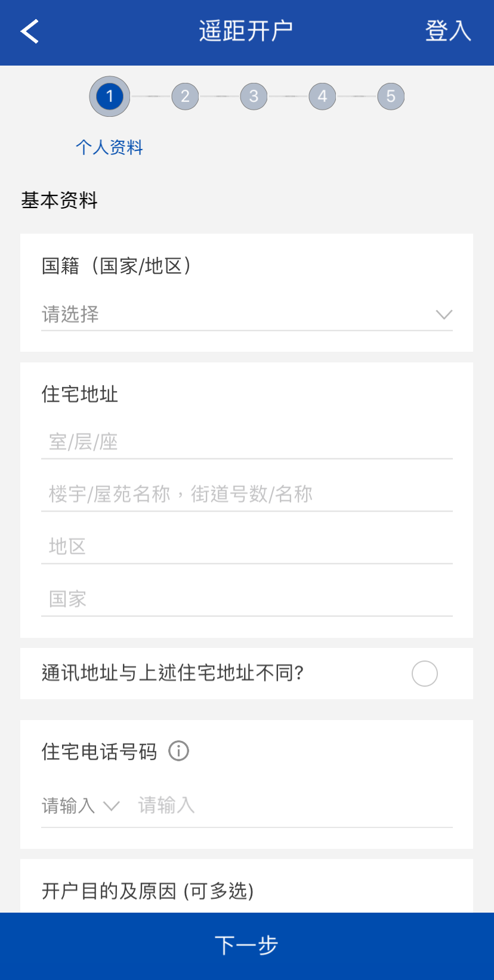Select the 国家 address field
Image resolution: width=494 pixels, height=980 pixels.
click(x=247, y=599)
